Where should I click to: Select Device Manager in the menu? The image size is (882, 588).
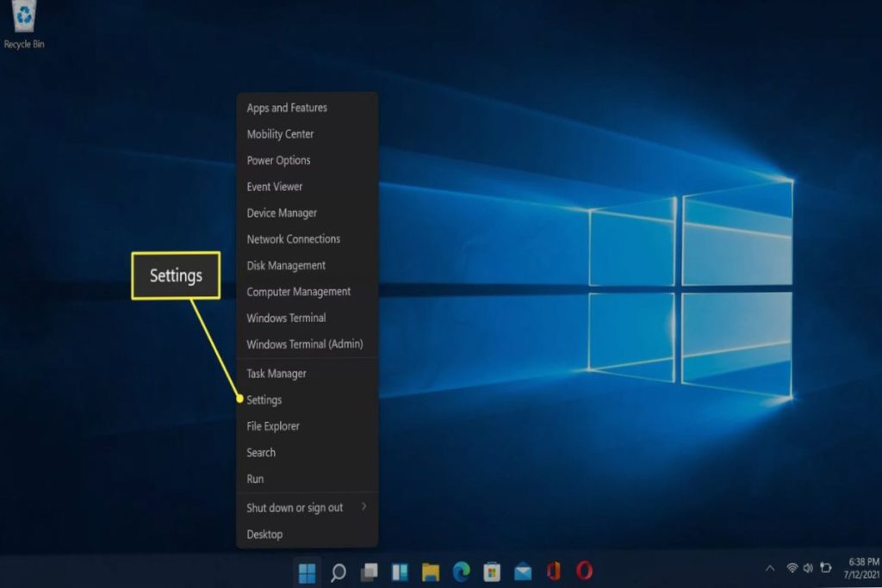(x=307, y=213)
